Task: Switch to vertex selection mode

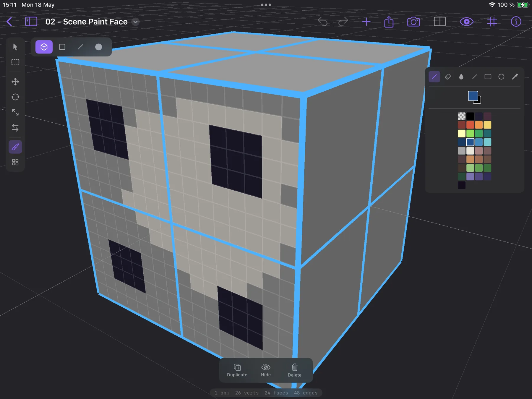Action: 98,47
